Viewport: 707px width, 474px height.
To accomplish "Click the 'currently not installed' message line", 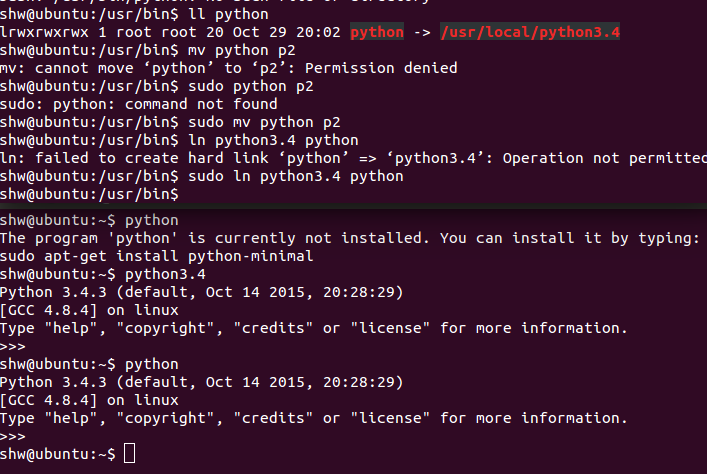I will [x=350, y=238].
